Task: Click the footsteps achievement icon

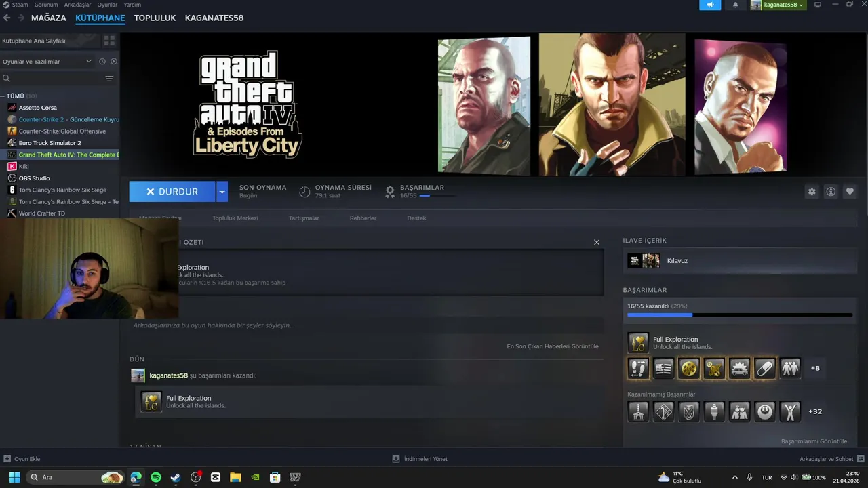Action: [638, 368]
